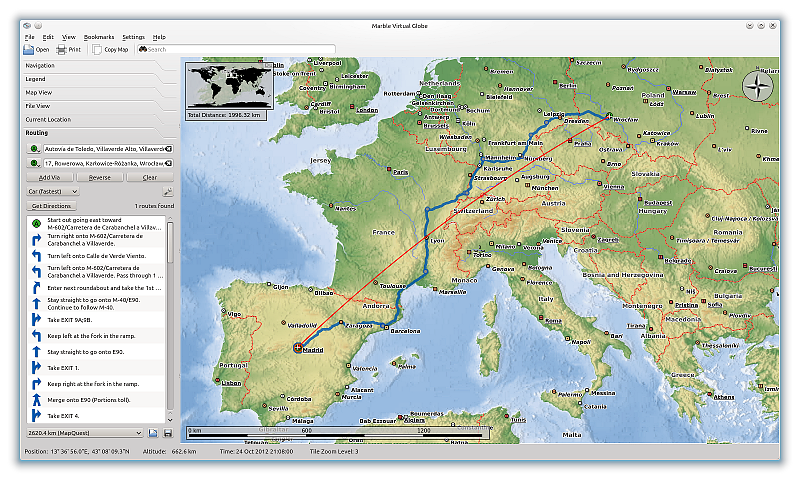800x480 pixels.
Task: Click the Position coordinates in status bar
Action: pyautogui.click(x=77, y=451)
